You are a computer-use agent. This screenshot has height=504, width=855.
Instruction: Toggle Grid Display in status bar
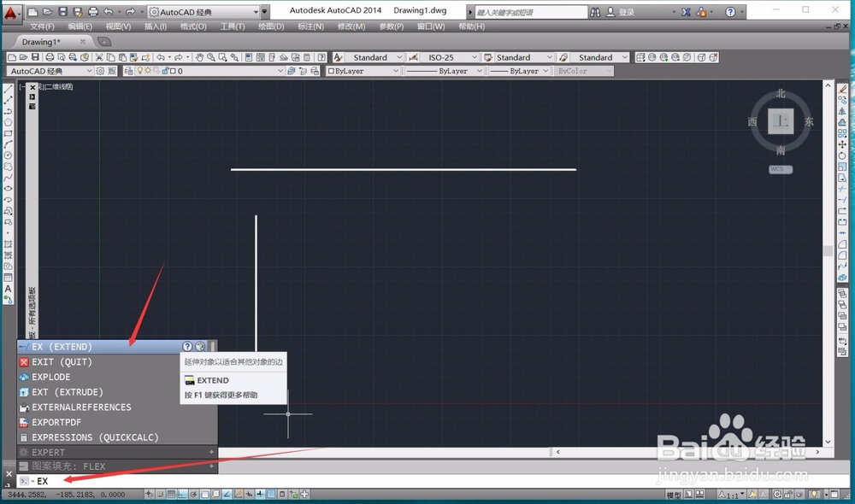[x=171, y=495]
